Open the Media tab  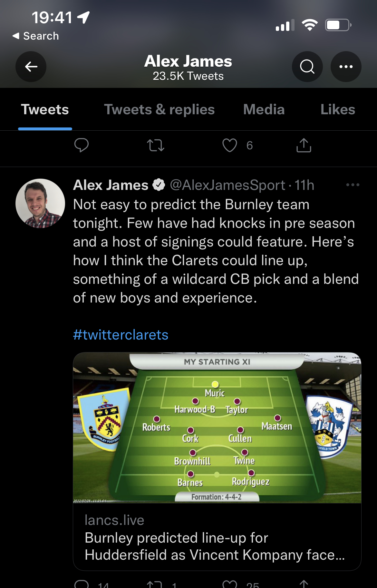(264, 110)
